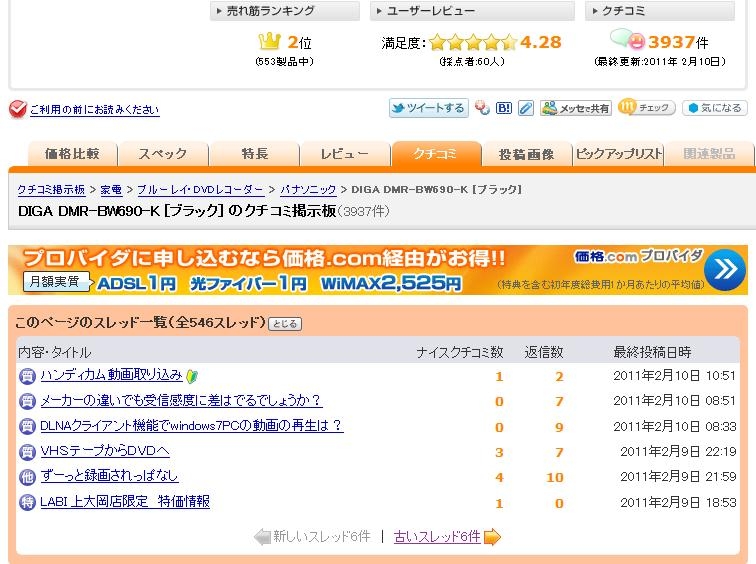Click ナイスクチコミ数 column header
The image size is (756, 564).
(460, 352)
